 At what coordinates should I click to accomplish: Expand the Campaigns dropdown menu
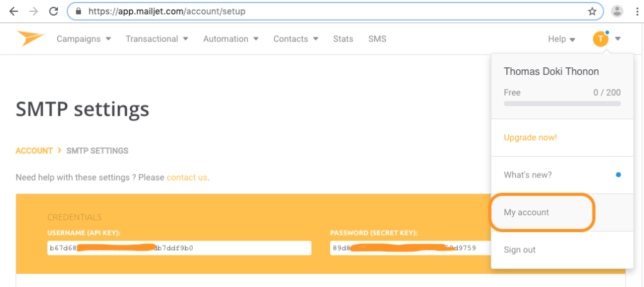84,39
